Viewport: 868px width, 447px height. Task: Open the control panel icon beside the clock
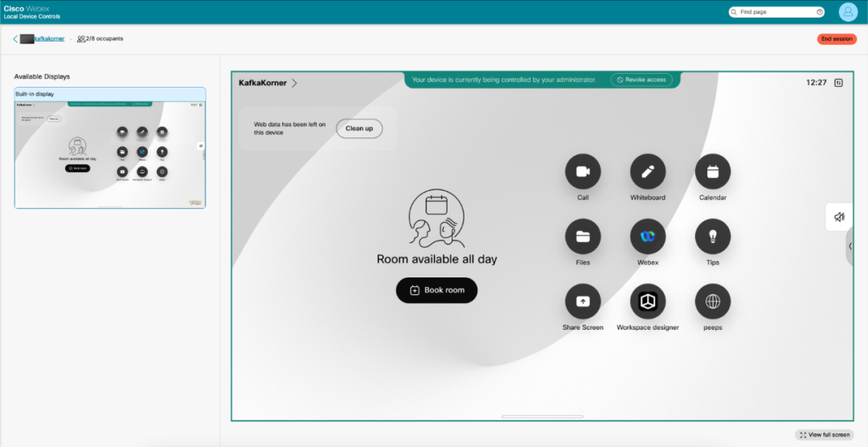click(x=838, y=83)
